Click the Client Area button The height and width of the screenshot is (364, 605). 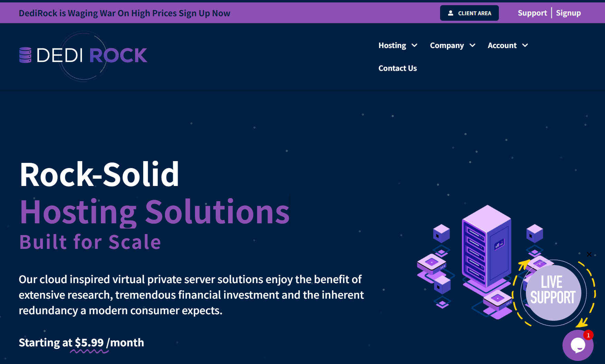pos(469,13)
